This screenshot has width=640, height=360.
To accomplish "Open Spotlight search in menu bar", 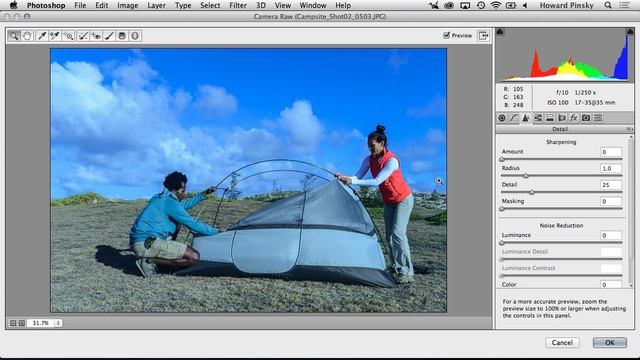I will (x=608, y=5).
